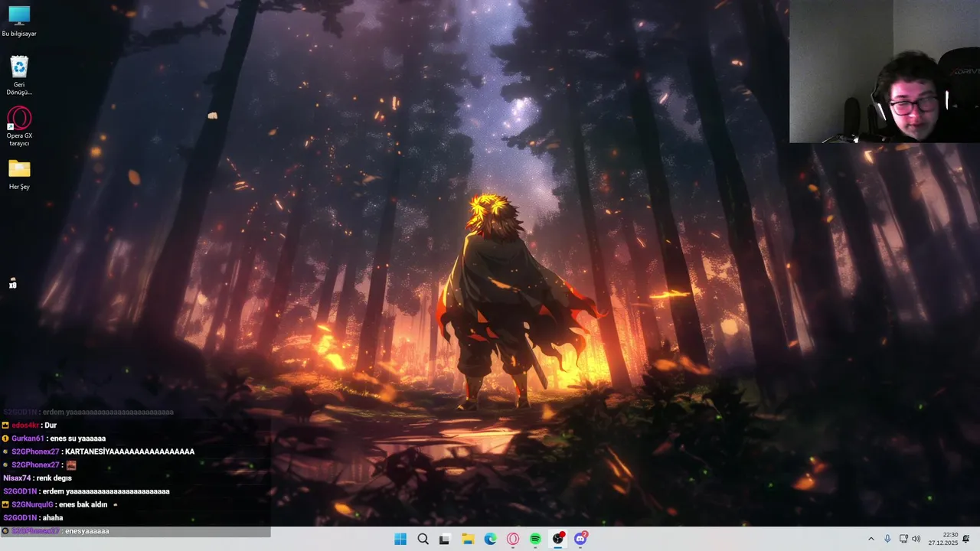
Task: Switch to OBS Studio on the taskbar
Action: coord(558,539)
